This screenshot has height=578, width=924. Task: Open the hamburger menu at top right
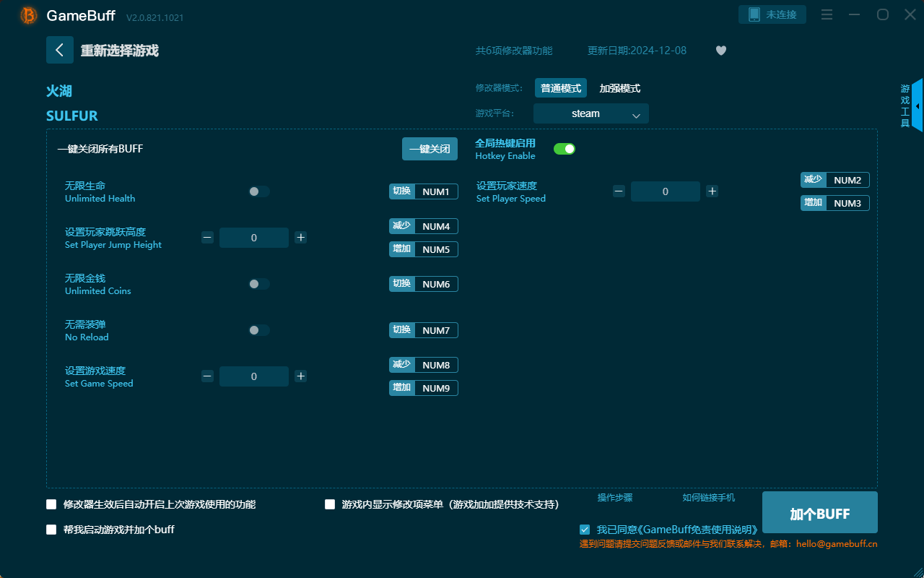(827, 14)
